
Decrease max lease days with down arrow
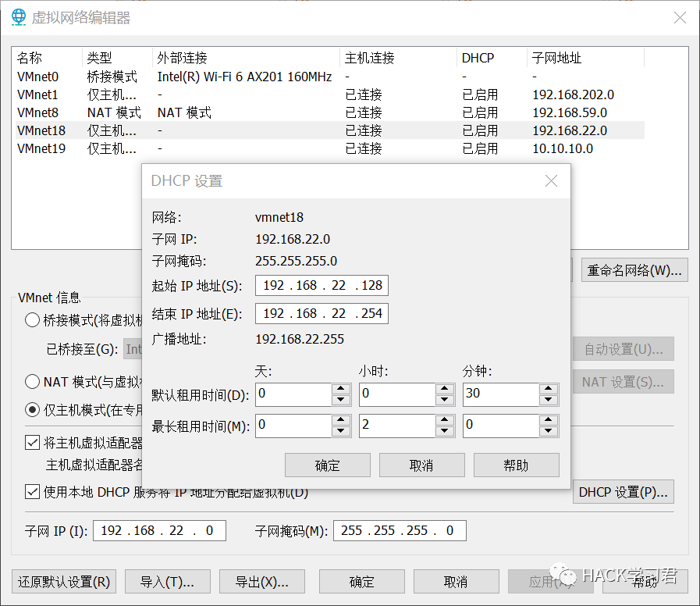click(x=341, y=431)
